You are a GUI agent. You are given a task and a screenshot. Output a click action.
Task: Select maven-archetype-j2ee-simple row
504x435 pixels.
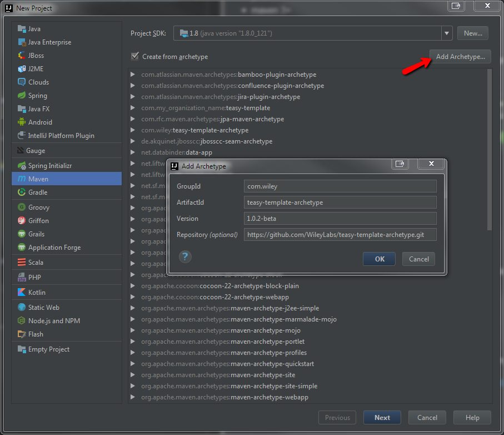tap(308, 308)
